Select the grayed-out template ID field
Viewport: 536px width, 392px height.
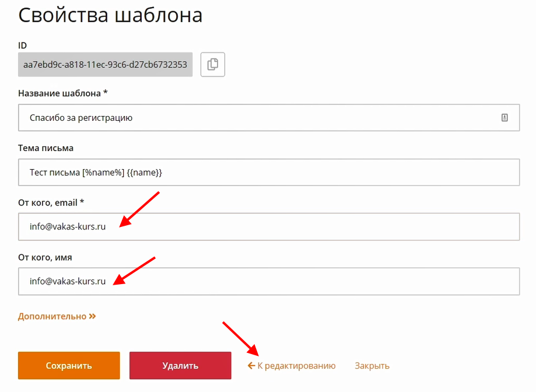pos(105,64)
